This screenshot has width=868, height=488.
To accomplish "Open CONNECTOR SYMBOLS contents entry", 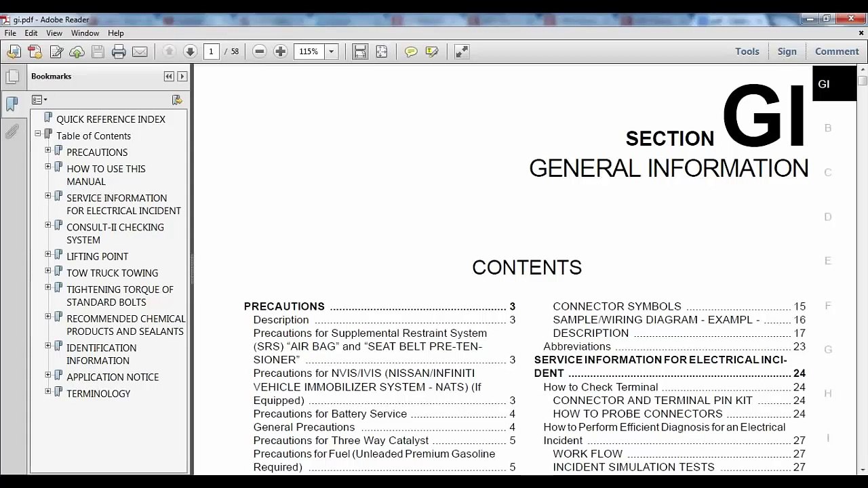I will click(679, 306).
